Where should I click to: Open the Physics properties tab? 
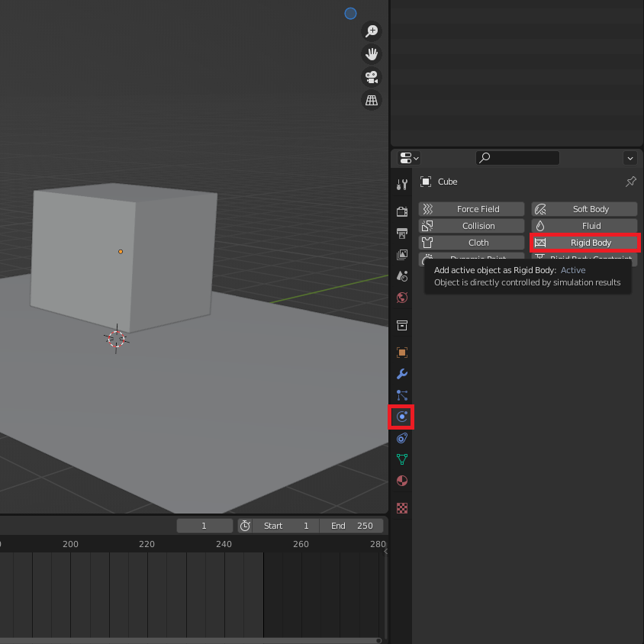click(x=401, y=417)
